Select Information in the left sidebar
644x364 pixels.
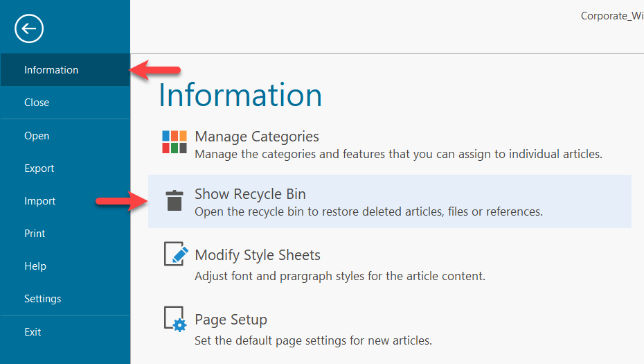point(51,70)
